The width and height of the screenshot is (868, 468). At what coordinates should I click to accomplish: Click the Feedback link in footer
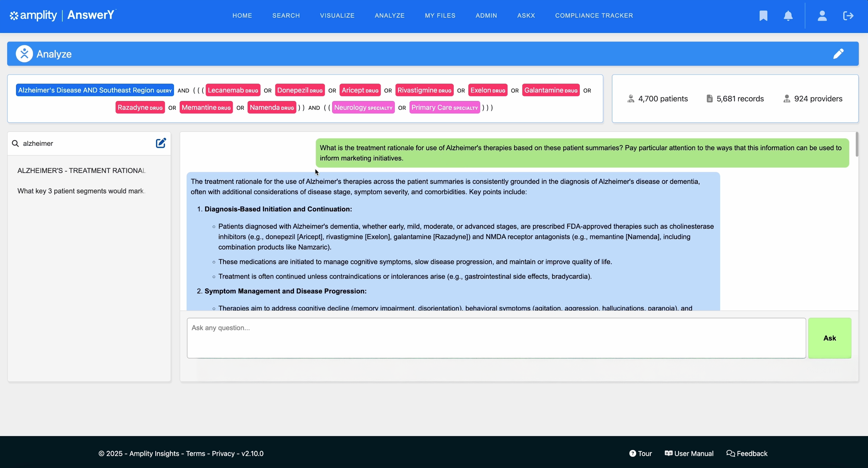pos(747,453)
